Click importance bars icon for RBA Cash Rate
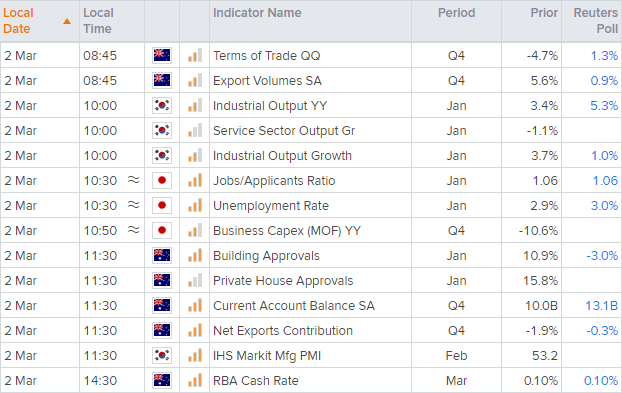Screen dimensions: 622x393 click(x=195, y=380)
